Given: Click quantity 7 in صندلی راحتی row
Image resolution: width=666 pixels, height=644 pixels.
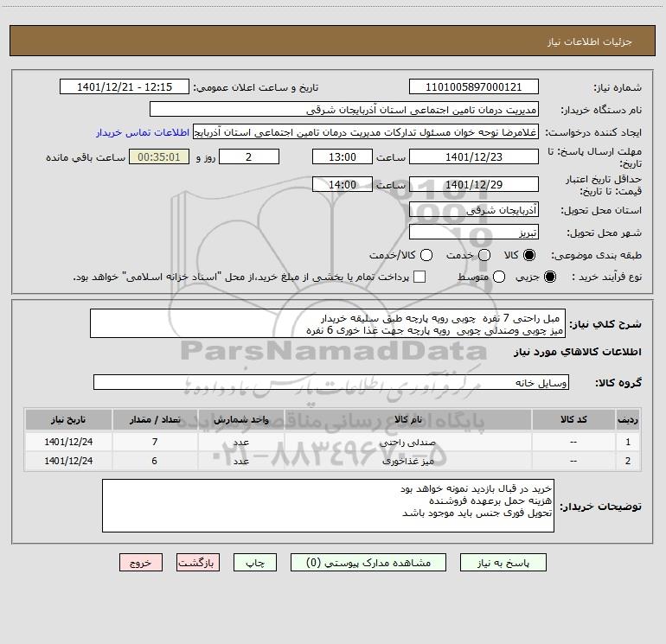Looking at the screenshot, I should (155, 442).
